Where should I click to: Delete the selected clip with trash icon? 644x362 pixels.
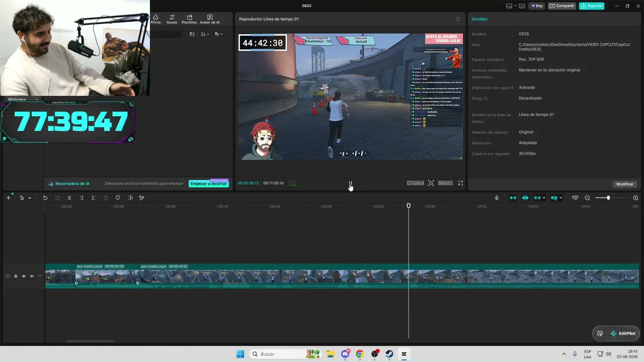[106, 198]
